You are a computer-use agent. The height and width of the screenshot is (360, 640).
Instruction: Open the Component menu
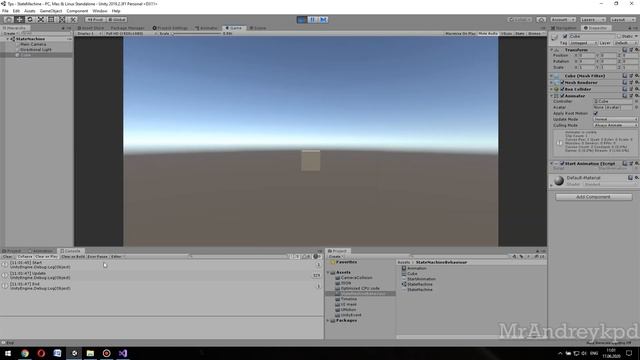click(x=77, y=11)
